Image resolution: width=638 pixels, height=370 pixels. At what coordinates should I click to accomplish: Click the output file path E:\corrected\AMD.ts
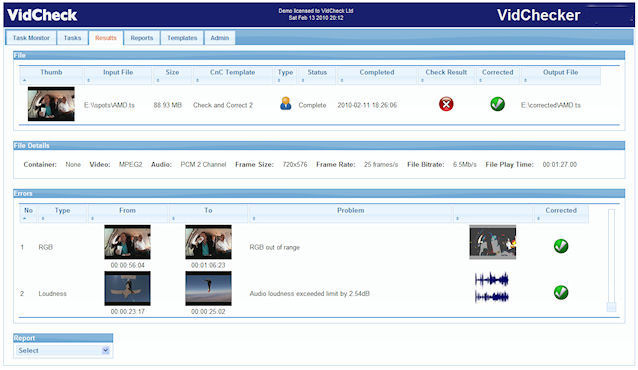(x=551, y=105)
